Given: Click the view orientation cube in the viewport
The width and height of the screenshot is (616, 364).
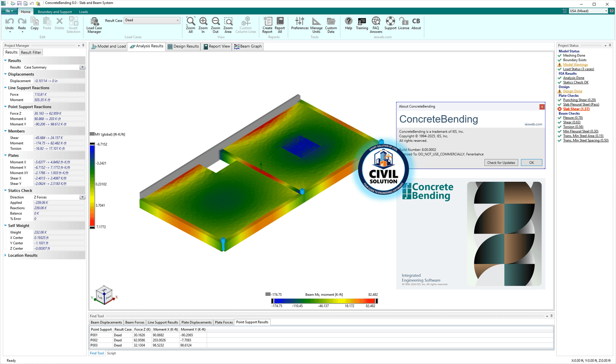Looking at the screenshot, I should [104, 295].
